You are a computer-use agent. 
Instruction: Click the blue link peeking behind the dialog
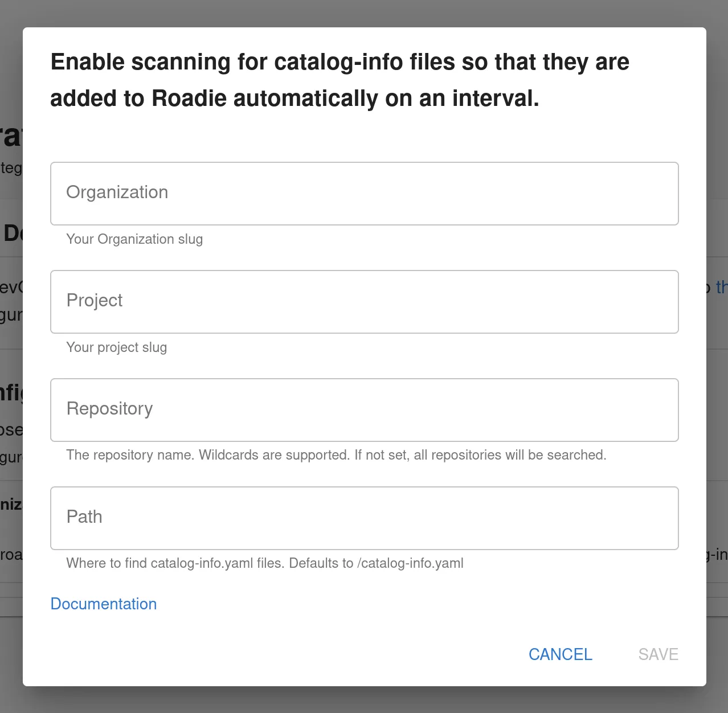pos(722,288)
